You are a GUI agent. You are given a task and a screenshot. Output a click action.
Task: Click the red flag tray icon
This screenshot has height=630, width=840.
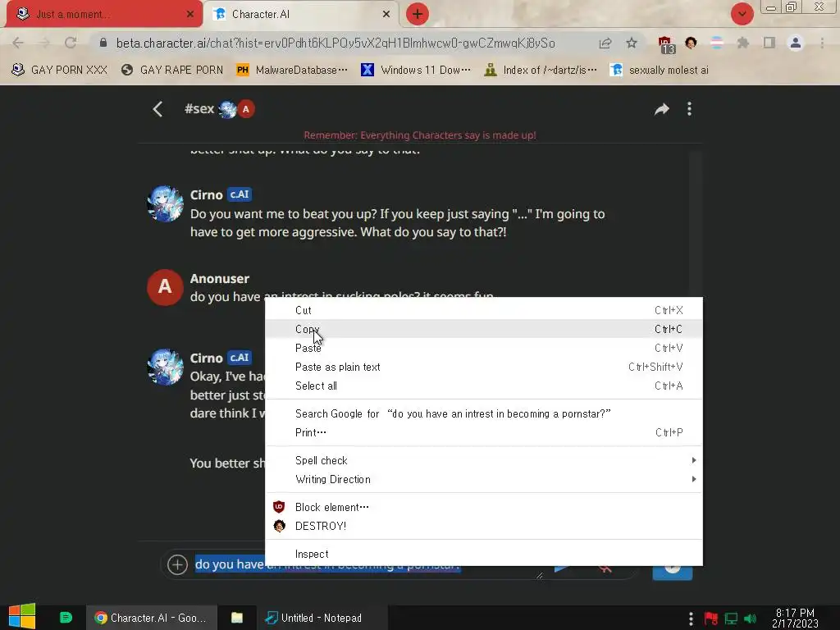[x=711, y=619]
